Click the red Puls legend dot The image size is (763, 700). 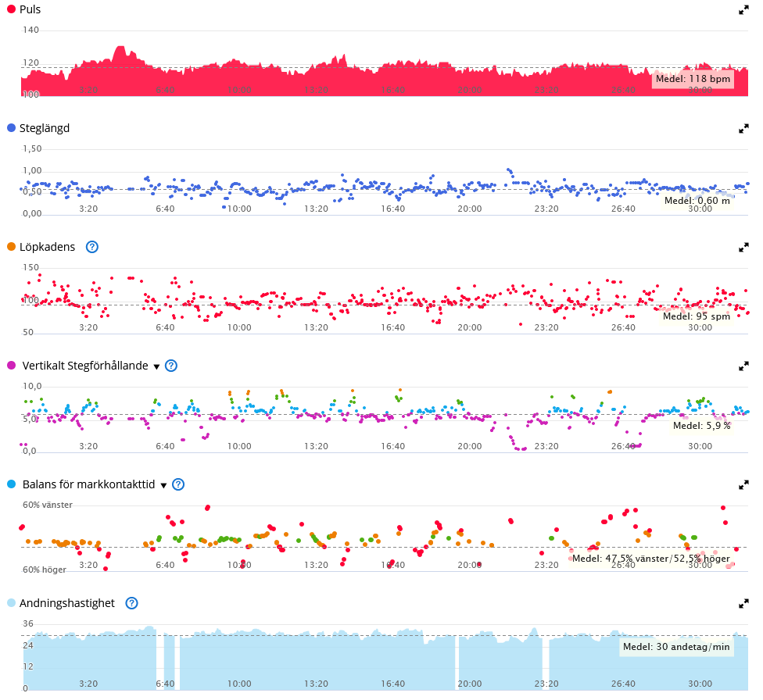(11, 9)
